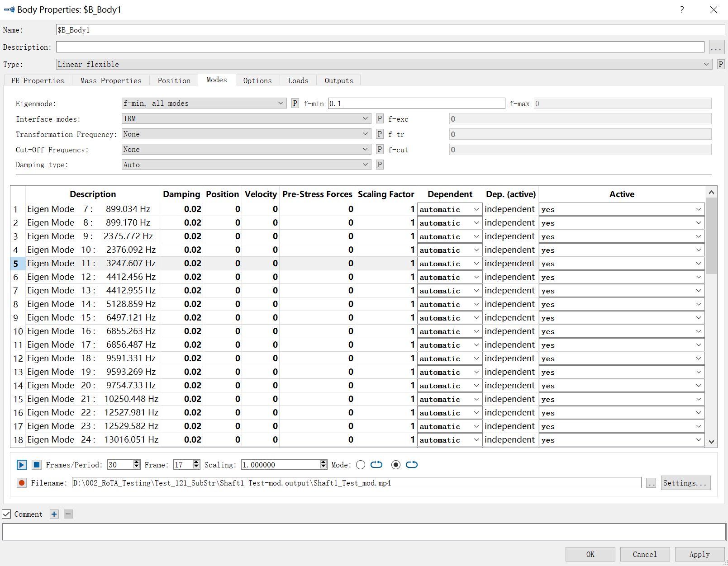Select the first Mode radio button
The height and width of the screenshot is (566, 728).
361,465
